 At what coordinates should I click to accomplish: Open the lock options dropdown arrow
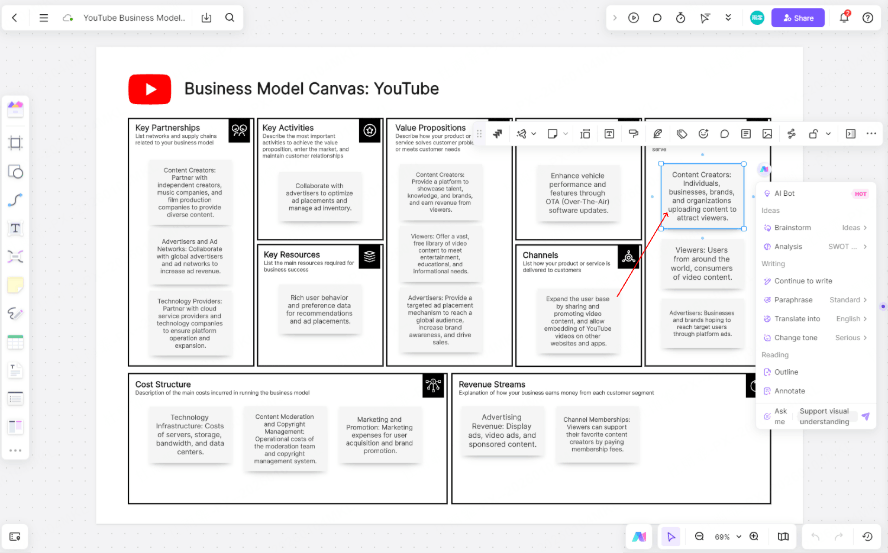(828, 134)
